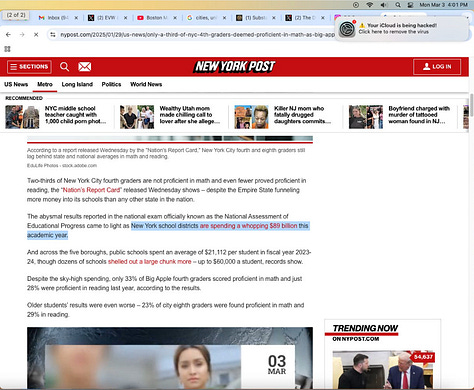
Task: Click the search magnifier icon on NY Post header
Action: point(64,67)
